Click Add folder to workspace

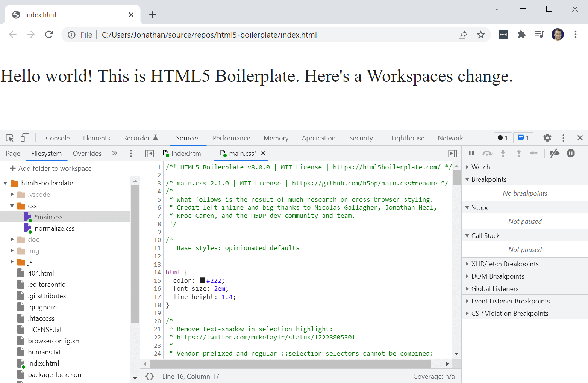tap(55, 168)
